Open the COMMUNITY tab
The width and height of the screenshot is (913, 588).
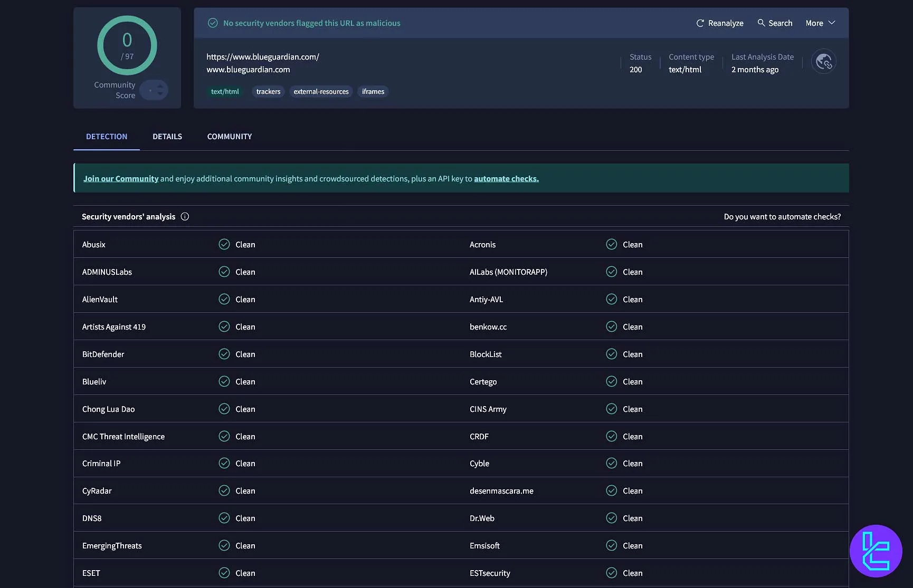pyautogui.click(x=229, y=136)
